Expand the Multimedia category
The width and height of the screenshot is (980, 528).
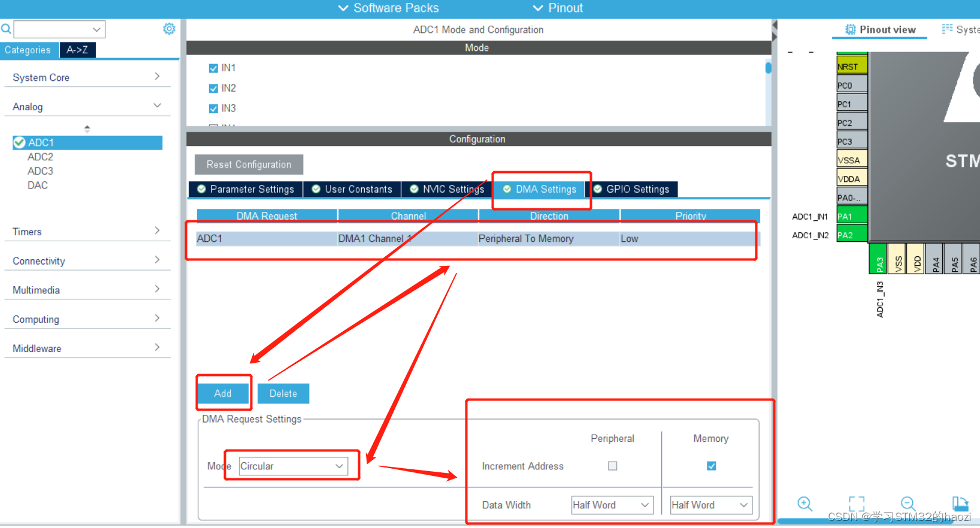coord(87,290)
